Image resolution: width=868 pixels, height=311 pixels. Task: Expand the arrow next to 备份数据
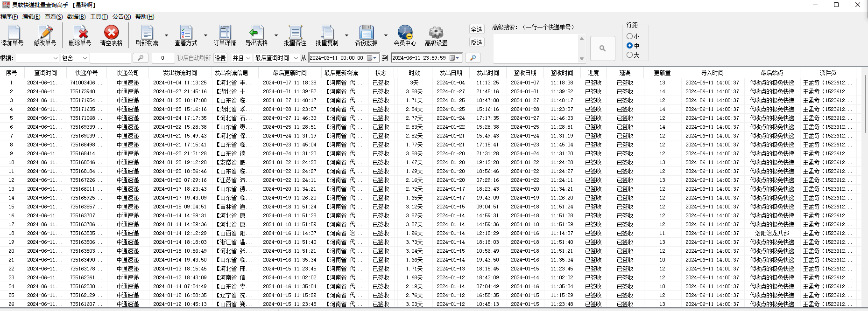coord(386,35)
